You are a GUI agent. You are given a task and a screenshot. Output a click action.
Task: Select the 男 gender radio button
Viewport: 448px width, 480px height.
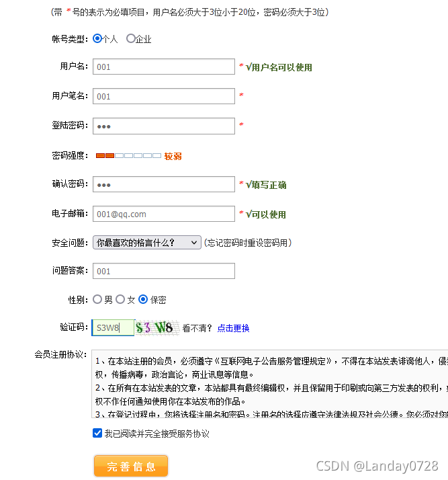97,299
